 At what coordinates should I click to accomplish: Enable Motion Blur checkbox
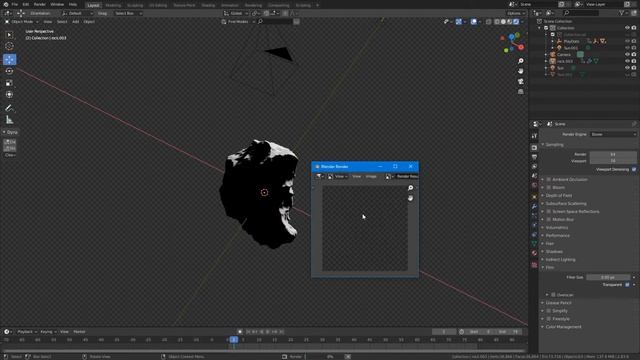pyautogui.click(x=549, y=219)
